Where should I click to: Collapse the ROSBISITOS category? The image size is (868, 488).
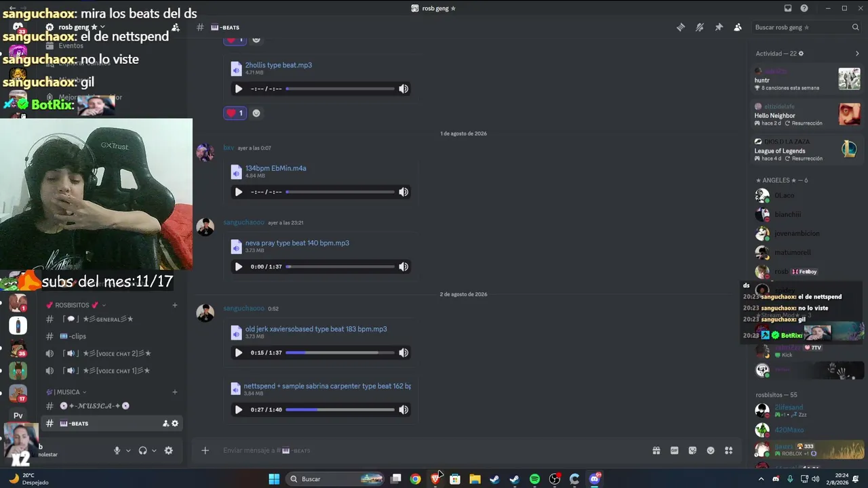(76, 305)
